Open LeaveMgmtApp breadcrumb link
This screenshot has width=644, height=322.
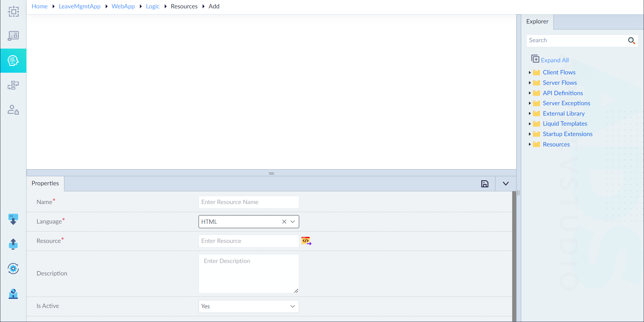point(79,6)
